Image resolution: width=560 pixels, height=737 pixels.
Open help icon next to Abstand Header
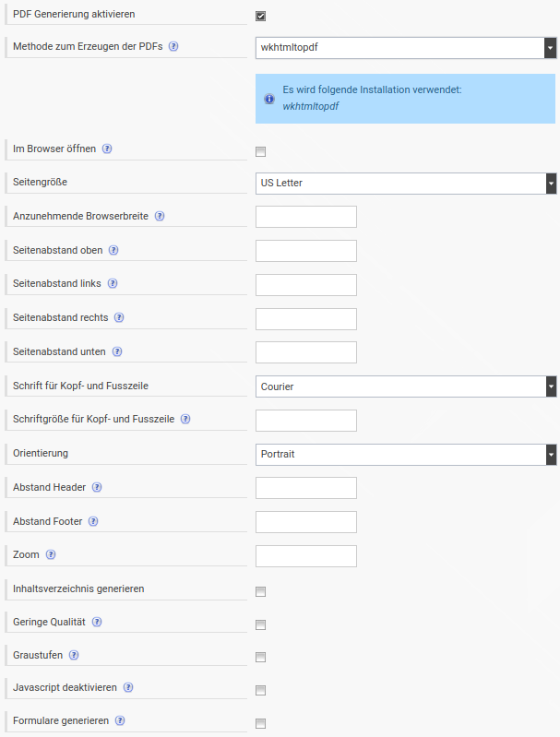click(x=97, y=487)
